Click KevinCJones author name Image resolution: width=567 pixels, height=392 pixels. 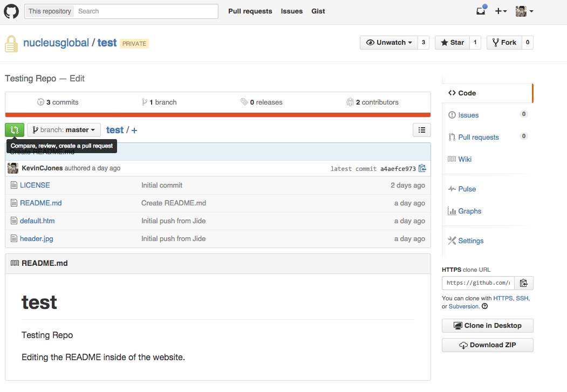42,168
